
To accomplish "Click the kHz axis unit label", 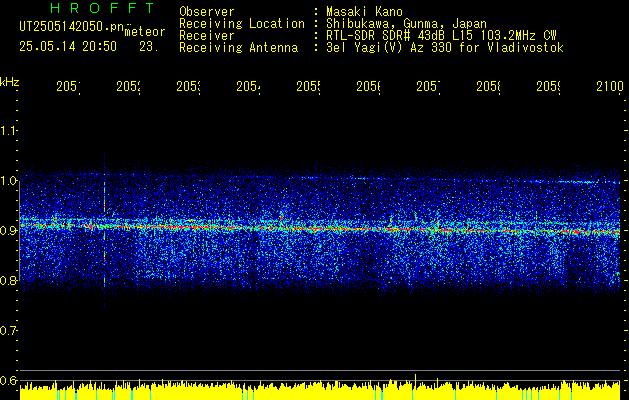I will pyautogui.click(x=10, y=82).
